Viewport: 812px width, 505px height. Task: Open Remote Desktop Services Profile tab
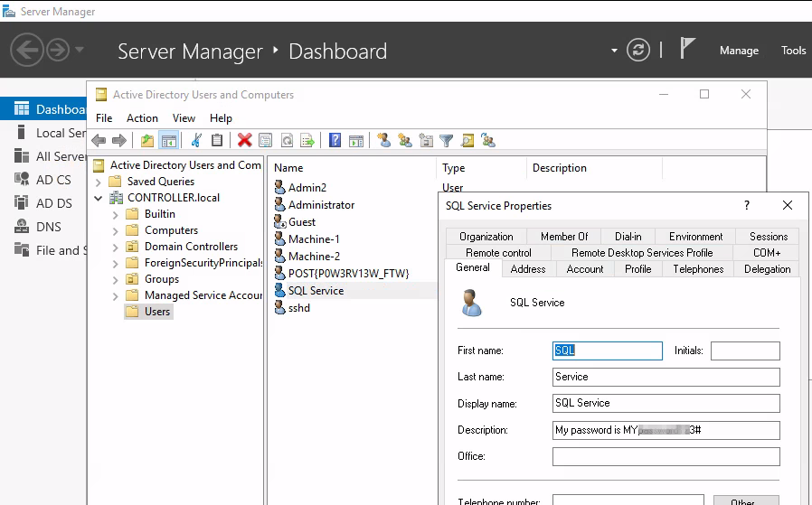642,253
